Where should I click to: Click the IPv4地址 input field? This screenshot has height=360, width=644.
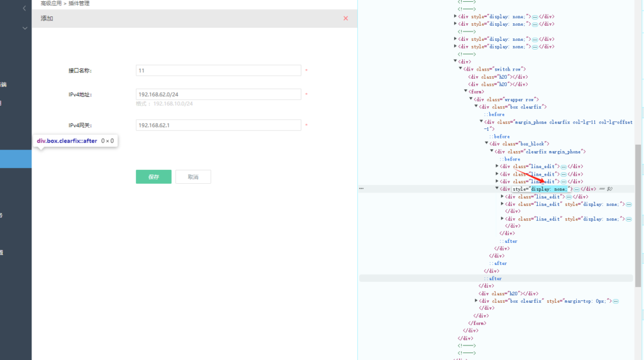[x=218, y=94]
